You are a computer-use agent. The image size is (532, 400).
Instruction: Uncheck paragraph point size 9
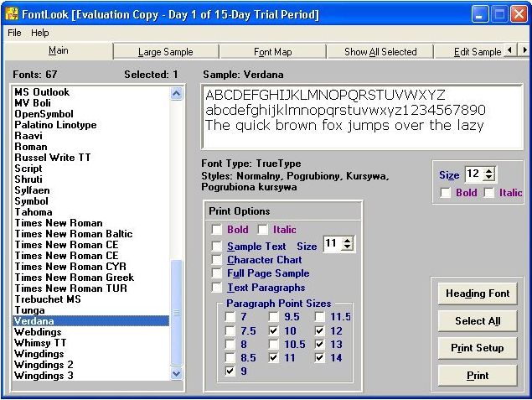[230, 371]
